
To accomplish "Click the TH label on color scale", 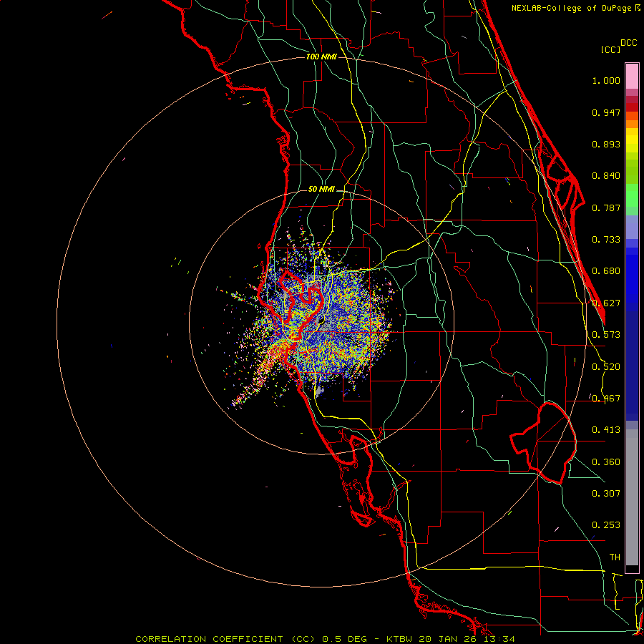I will [615, 557].
